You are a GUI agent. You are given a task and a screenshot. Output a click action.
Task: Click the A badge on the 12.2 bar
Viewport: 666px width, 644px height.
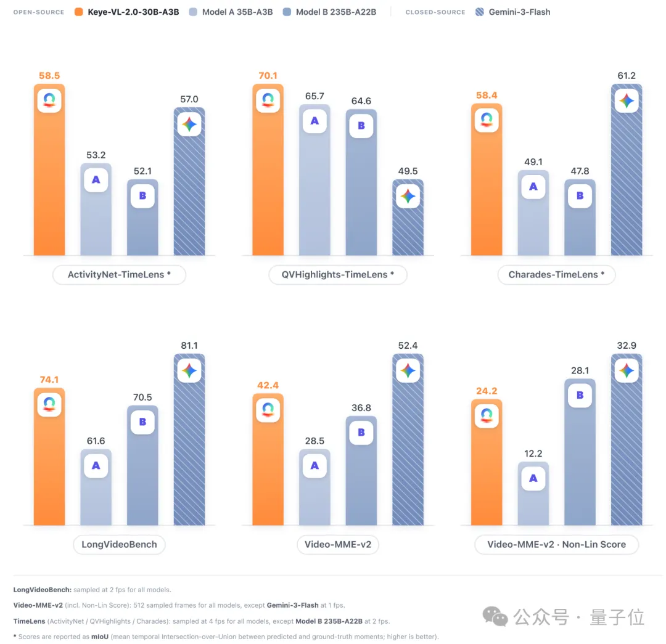[533, 478]
